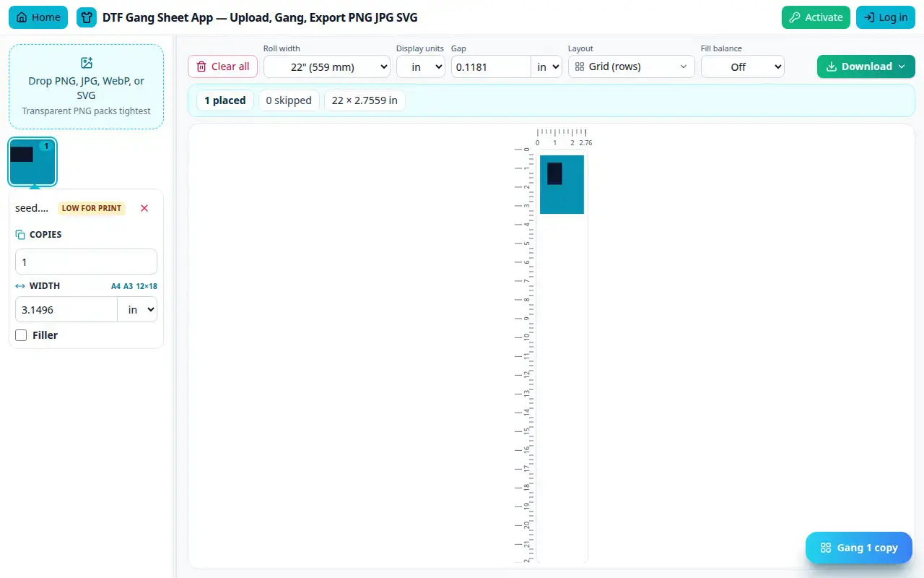The image size is (924, 578).
Task: Click 'Drop PNG, JPG, WebP, or SVG' text
Action: click(x=87, y=87)
